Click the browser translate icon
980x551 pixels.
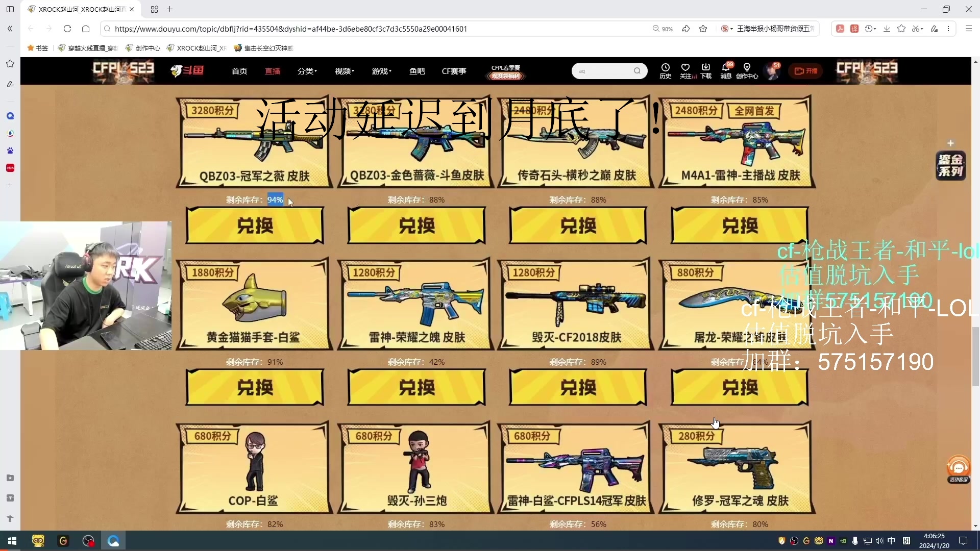(x=854, y=29)
